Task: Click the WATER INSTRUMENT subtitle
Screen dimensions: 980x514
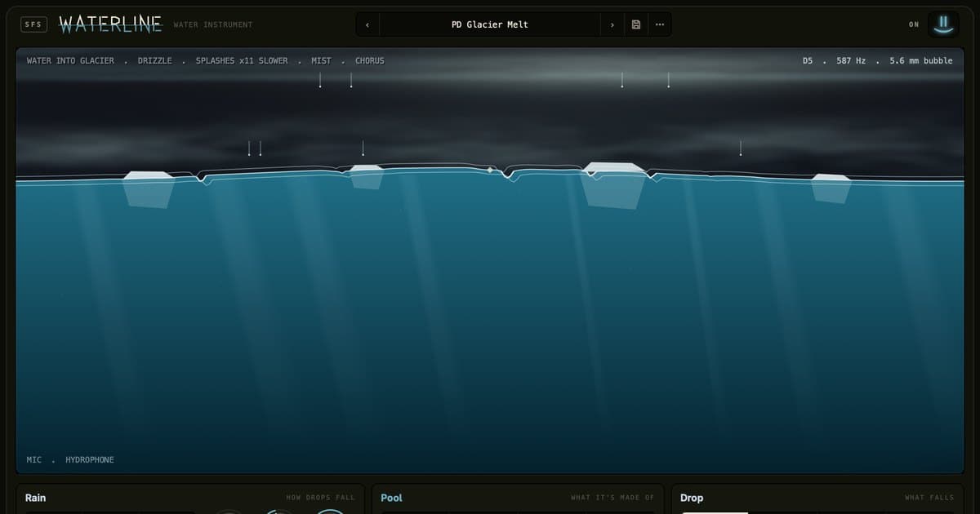Action: point(213,24)
